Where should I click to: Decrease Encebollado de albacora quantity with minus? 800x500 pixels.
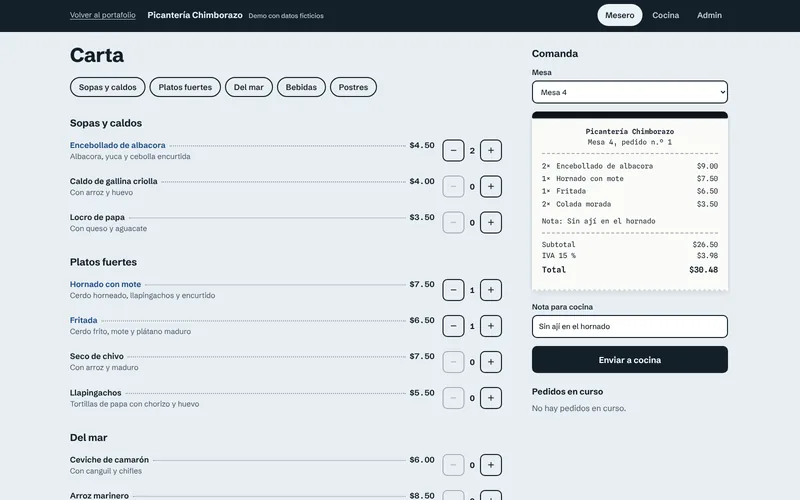click(x=453, y=151)
